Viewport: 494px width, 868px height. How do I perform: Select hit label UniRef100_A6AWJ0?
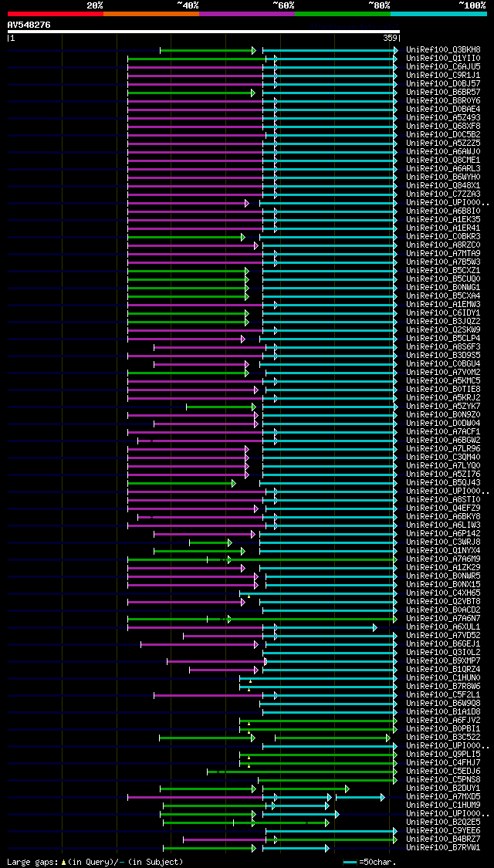(x=443, y=152)
